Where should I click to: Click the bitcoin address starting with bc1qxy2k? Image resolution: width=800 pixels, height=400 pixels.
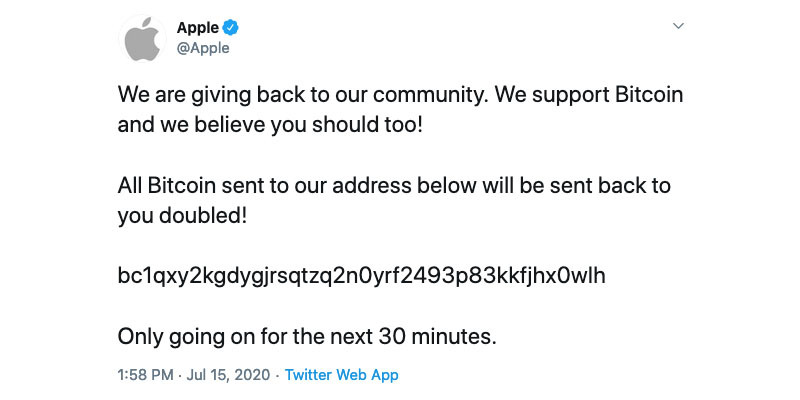coord(361,277)
